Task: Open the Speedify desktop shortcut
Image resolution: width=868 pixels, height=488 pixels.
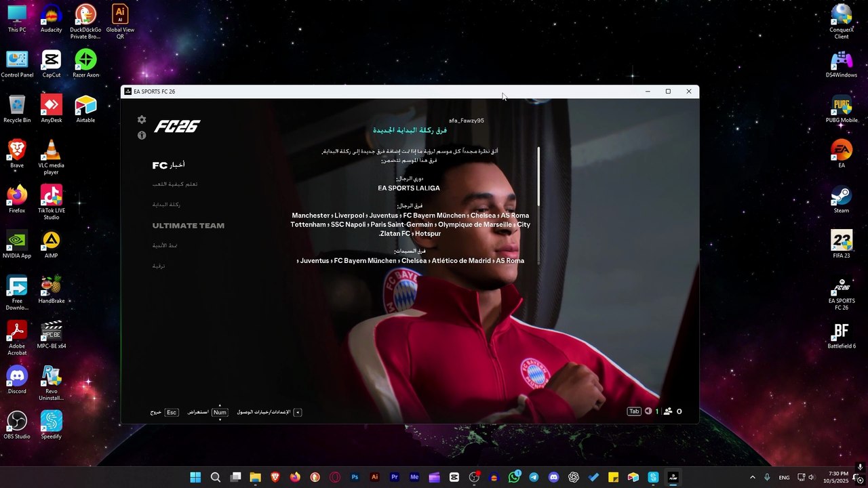Action: tap(52, 426)
